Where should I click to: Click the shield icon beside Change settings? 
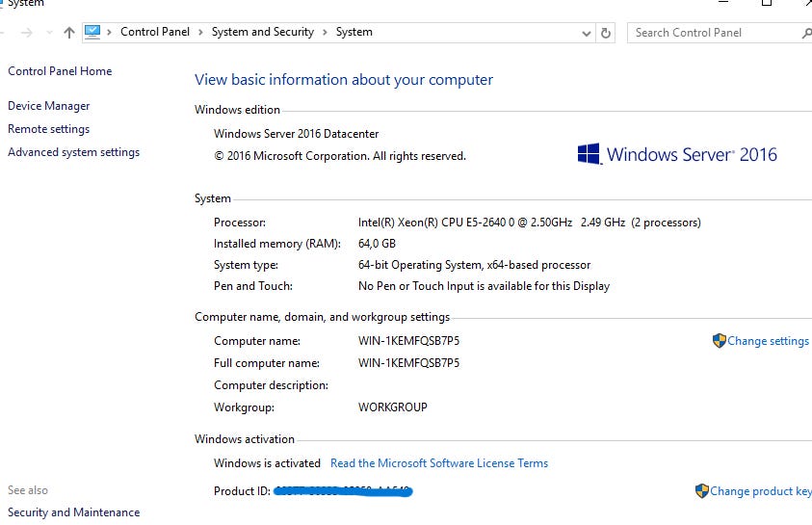(719, 341)
